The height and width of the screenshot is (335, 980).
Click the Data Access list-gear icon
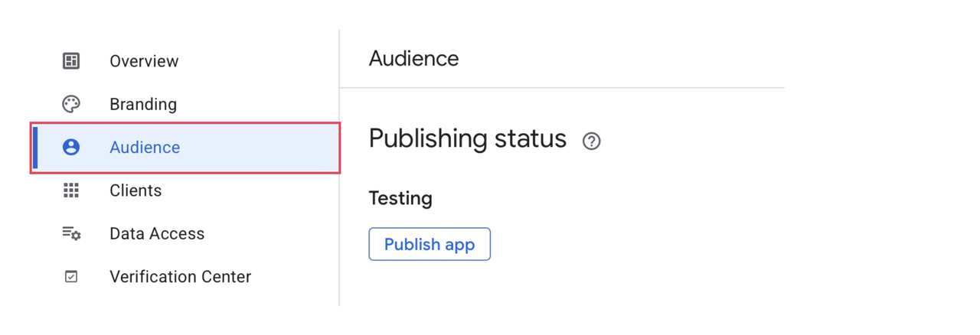pyautogui.click(x=71, y=233)
